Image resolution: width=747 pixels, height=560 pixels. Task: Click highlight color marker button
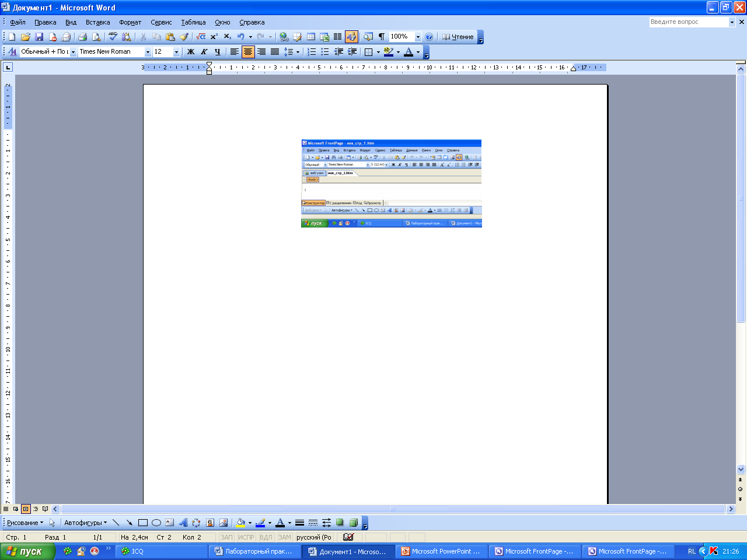(x=389, y=52)
